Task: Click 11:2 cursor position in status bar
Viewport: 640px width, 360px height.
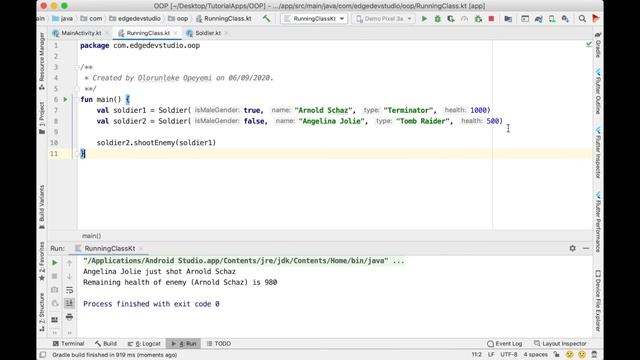Action: (x=477, y=355)
